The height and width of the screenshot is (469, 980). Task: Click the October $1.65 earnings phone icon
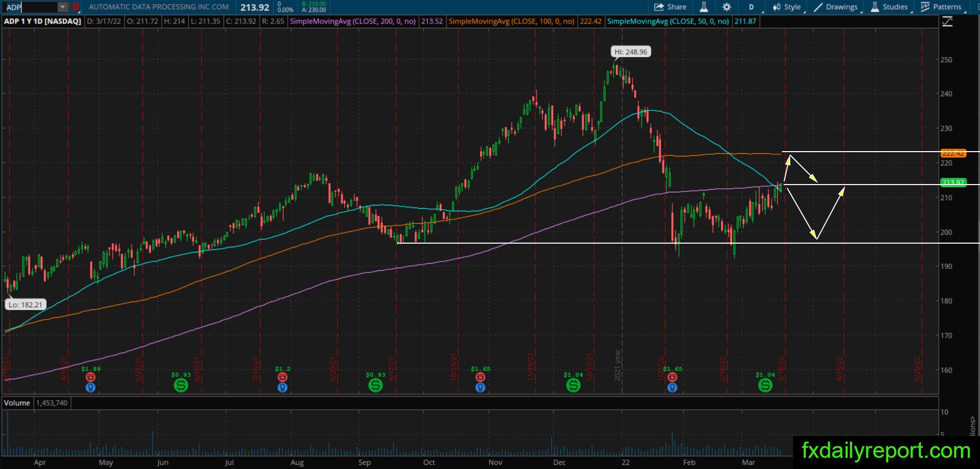[481, 377]
